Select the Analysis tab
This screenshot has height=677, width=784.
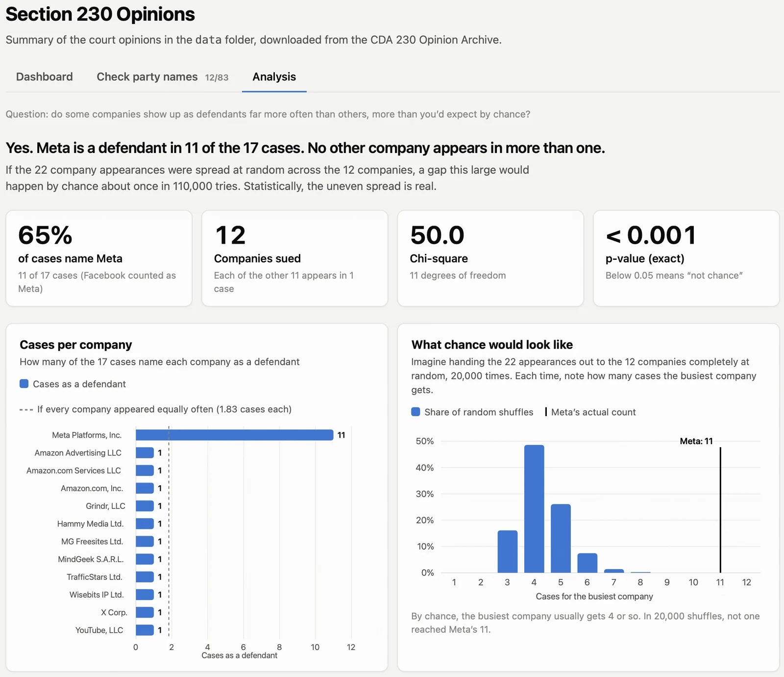tap(274, 77)
